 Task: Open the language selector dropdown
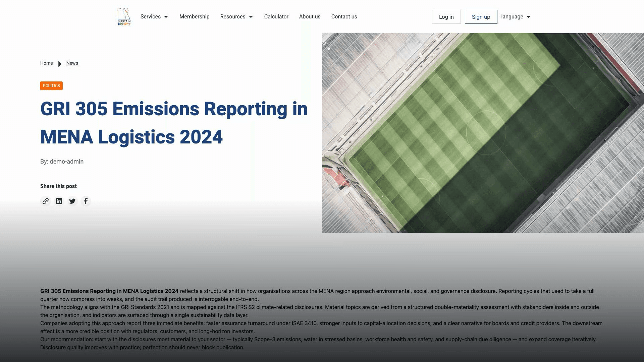516,17
